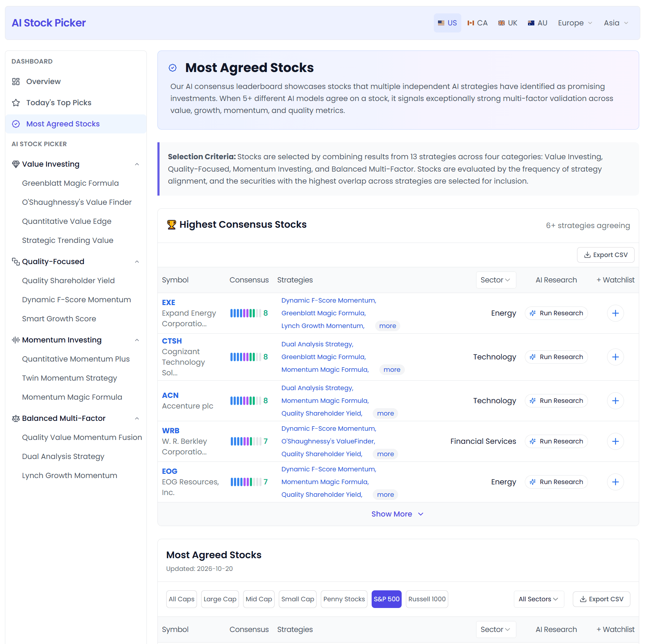Viewport: 648px width, 644px height.
Task: Add EXE to the watchlist
Action: click(x=615, y=313)
